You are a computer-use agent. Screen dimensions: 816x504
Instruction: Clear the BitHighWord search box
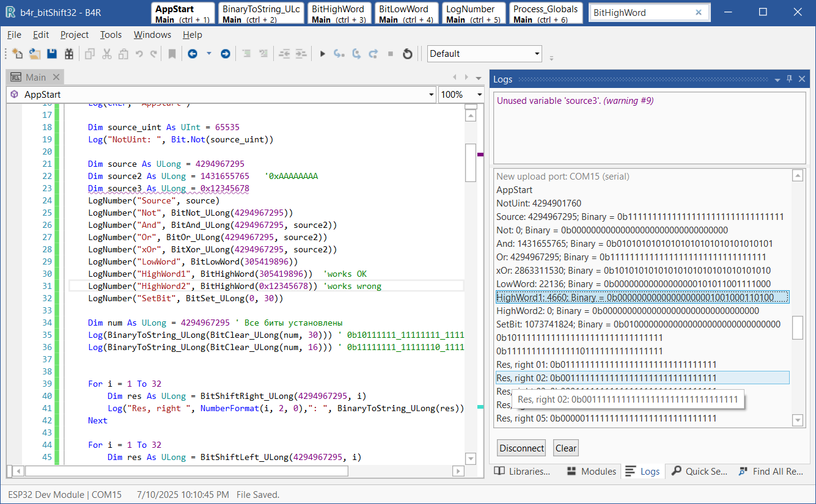click(699, 13)
